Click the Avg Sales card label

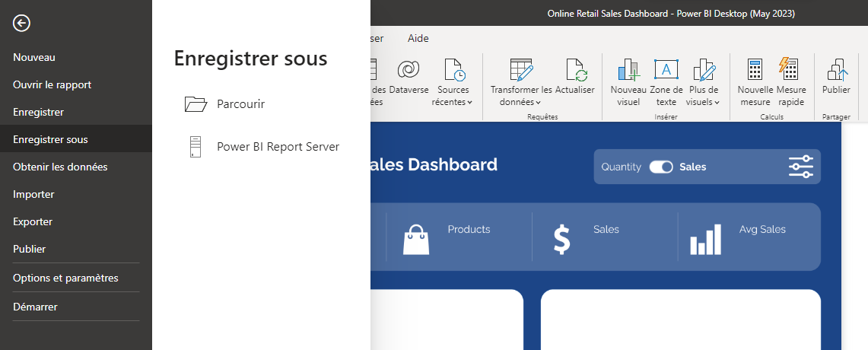[762, 229]
